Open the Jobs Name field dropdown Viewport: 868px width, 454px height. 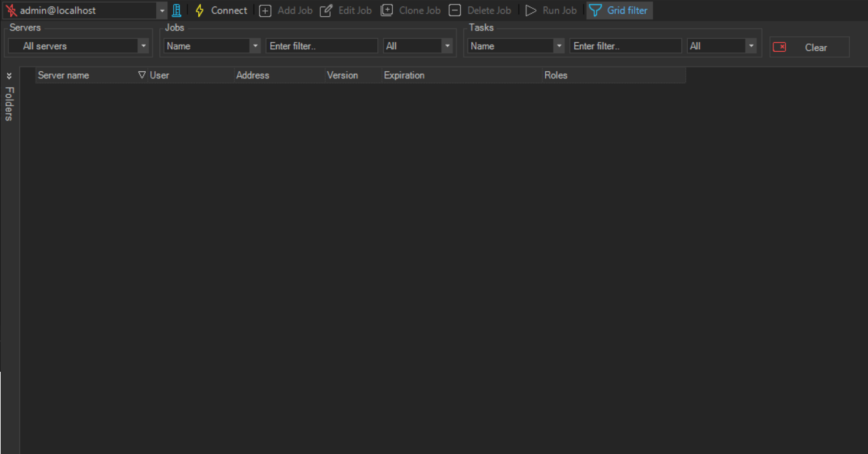[x=255, y=46]
